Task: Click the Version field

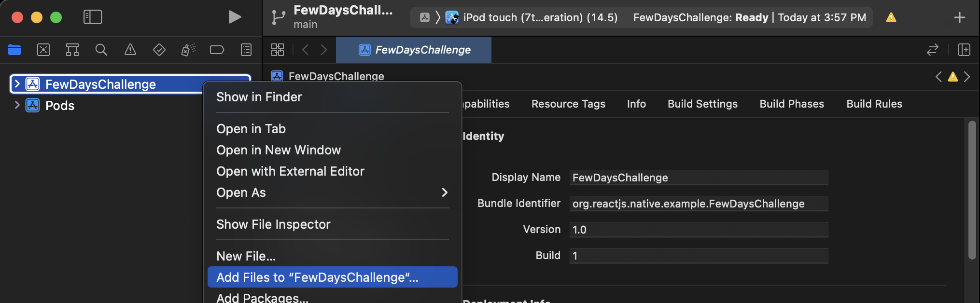Action: coord(699,230)
